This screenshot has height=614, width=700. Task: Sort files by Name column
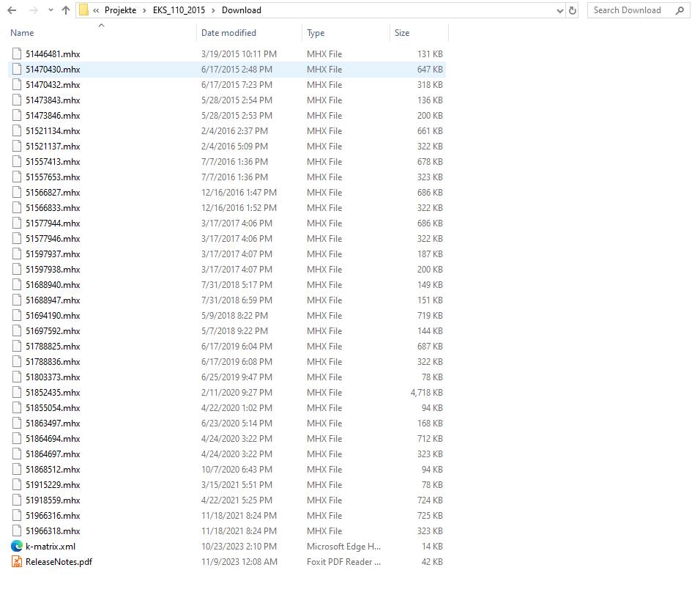(22, 33)
